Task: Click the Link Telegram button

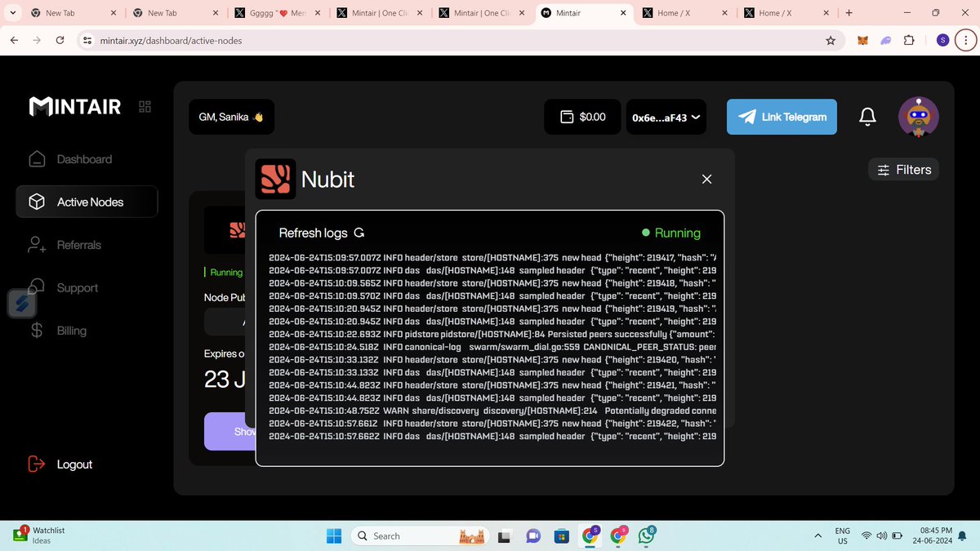Action: tap(782, 117)
